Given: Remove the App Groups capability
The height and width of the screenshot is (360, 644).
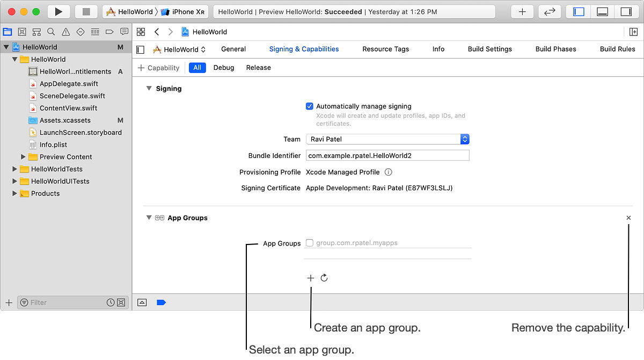Looking at the screenshot, I should (628, 218).
